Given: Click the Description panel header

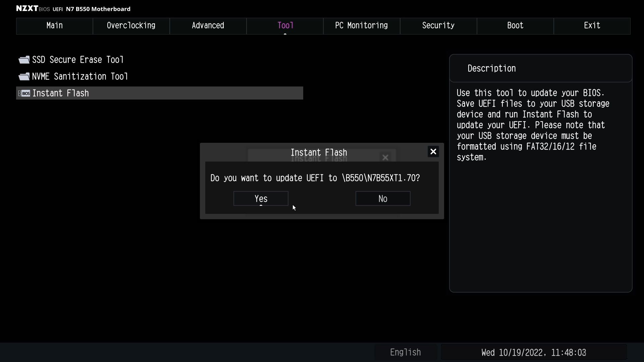Looking at the screenshot, I should [x=541, y=68].
